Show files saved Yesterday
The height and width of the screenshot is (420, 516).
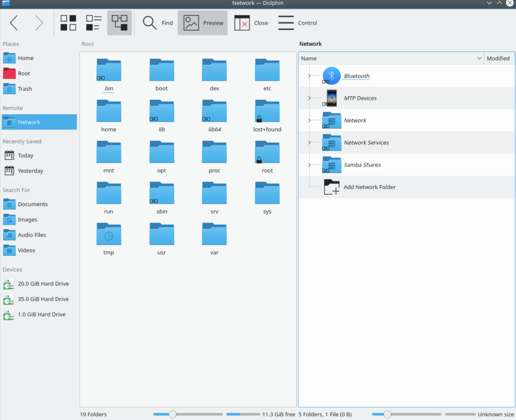point(39,171)
